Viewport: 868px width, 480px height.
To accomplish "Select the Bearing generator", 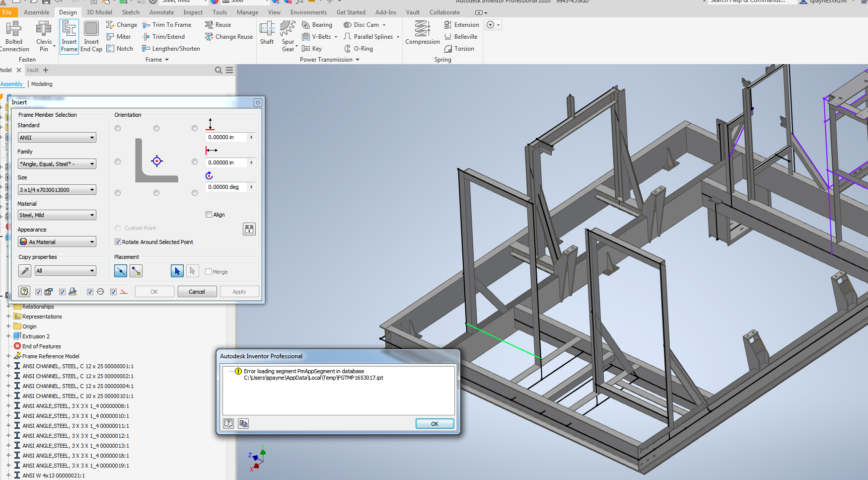I will click(318, 24).
